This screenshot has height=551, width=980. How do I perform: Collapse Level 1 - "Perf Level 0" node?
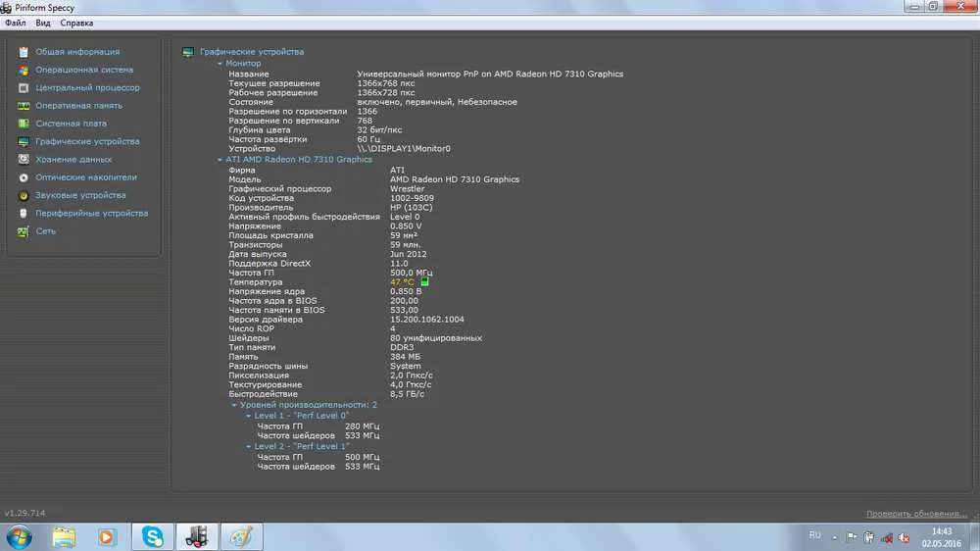pyautogui.click(x=249, y=416)
